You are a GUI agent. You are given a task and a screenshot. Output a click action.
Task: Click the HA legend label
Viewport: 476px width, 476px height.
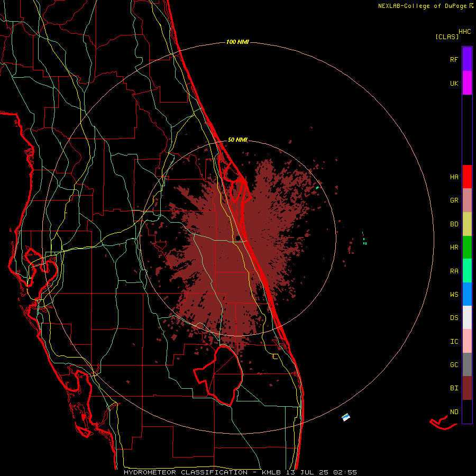[454, 177]
